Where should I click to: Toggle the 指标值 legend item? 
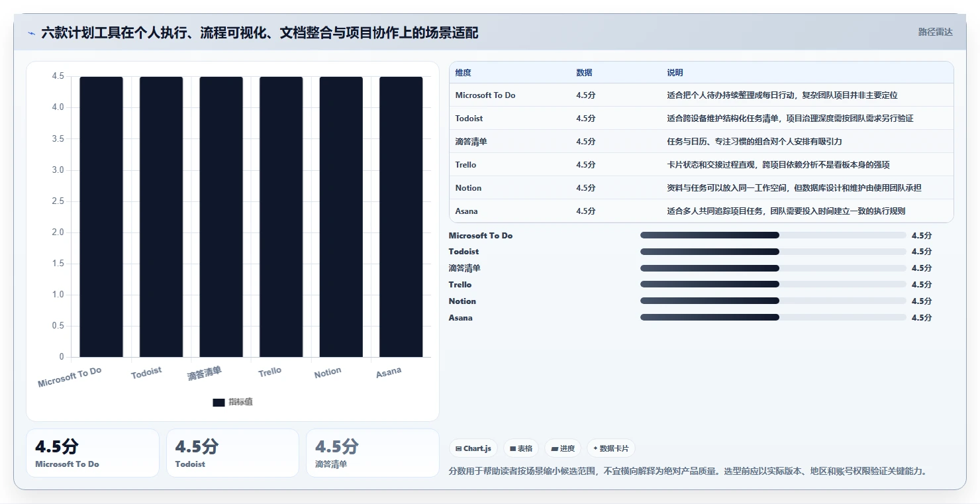pos(232,402)
